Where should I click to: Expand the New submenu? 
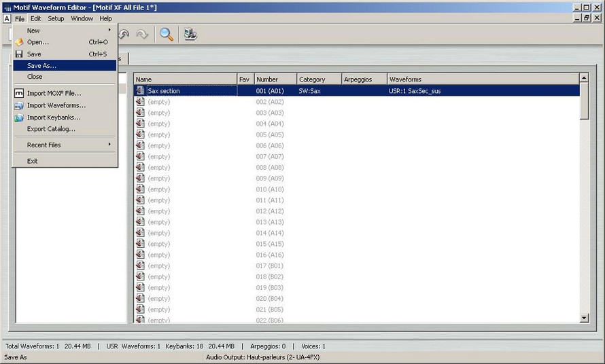tap(65, 31)
